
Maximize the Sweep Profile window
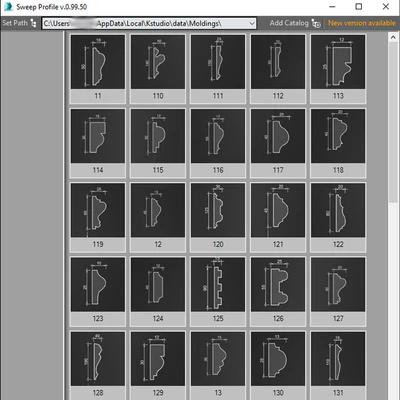pyautogui.click(x=359, y=7)
